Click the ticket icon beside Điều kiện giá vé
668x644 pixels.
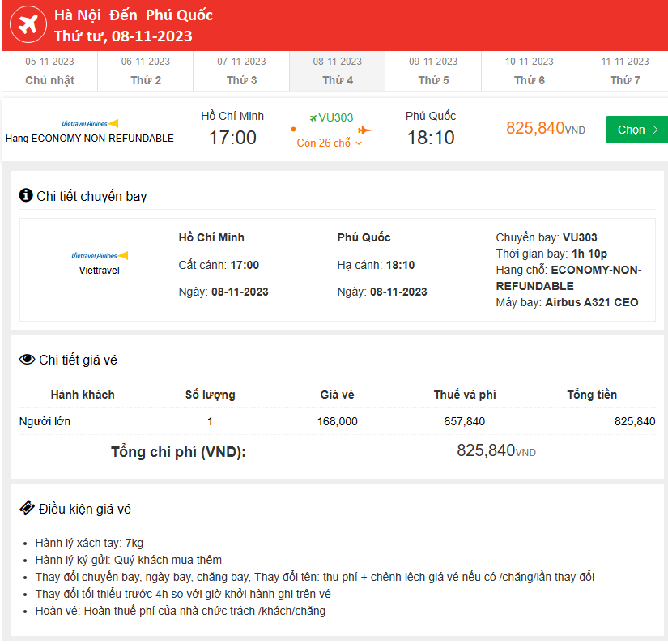[27, 508]
